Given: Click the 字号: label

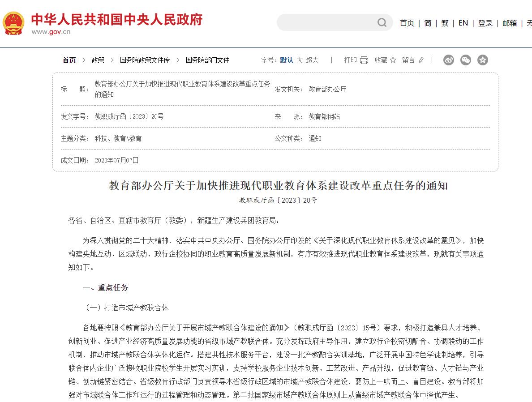Looking at the screenshot, I should click(269, 60).
